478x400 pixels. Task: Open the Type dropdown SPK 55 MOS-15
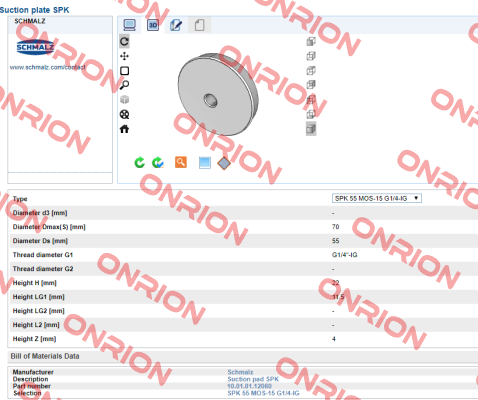click(377, 198)
